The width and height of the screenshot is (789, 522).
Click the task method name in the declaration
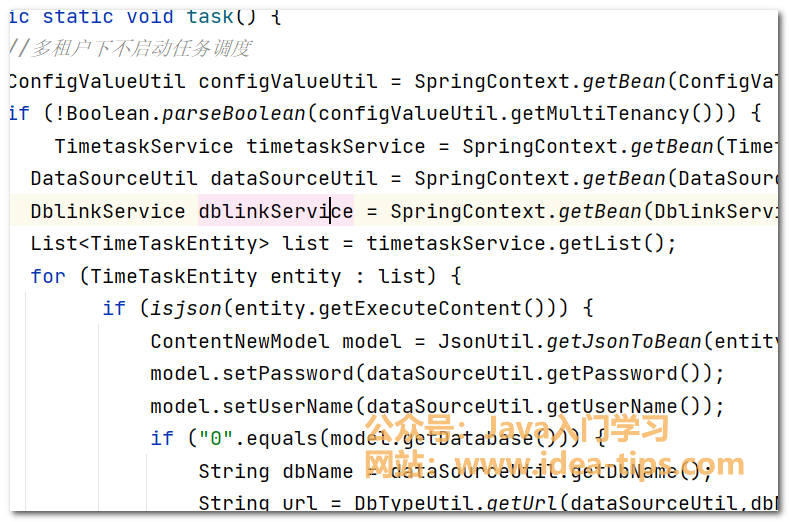[210, 17]
